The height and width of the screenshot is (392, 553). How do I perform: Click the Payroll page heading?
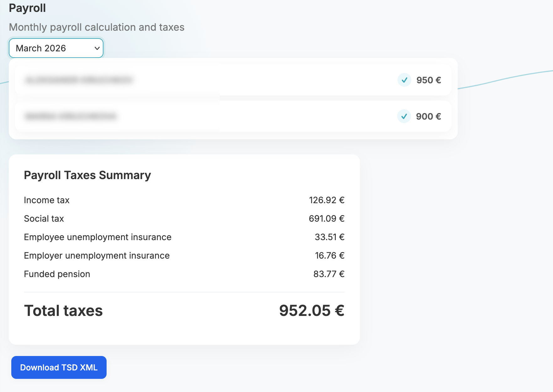click(27, 8)
